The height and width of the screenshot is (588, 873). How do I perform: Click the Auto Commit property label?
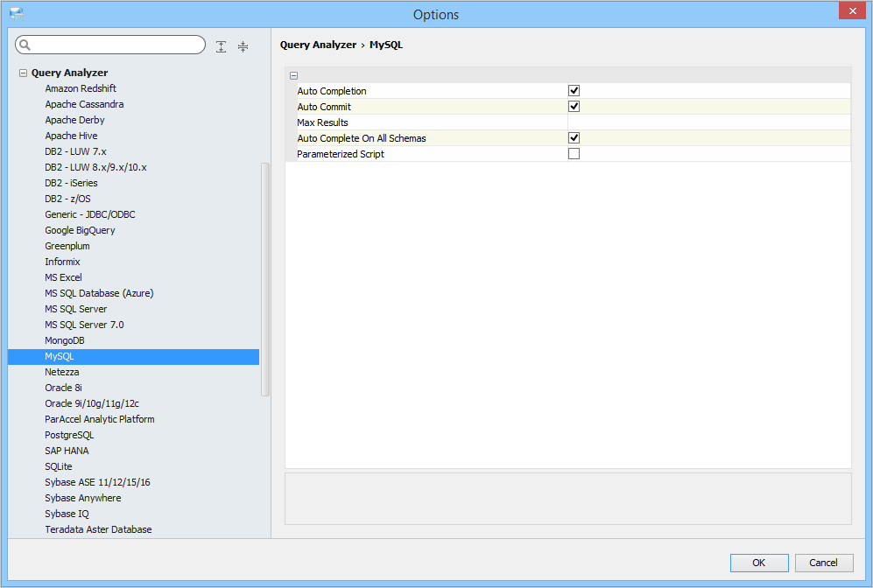(324, 107)
